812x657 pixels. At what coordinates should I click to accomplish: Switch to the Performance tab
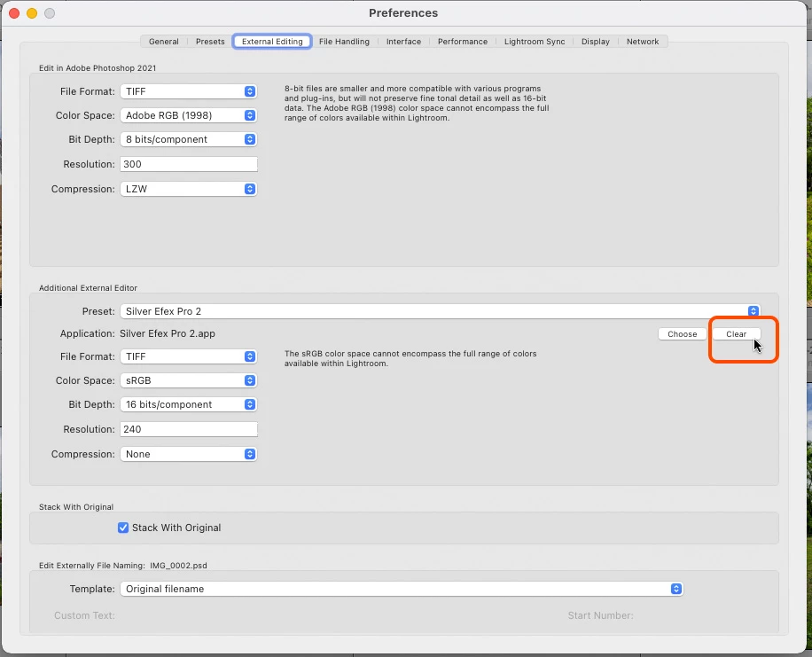[463, 42]
